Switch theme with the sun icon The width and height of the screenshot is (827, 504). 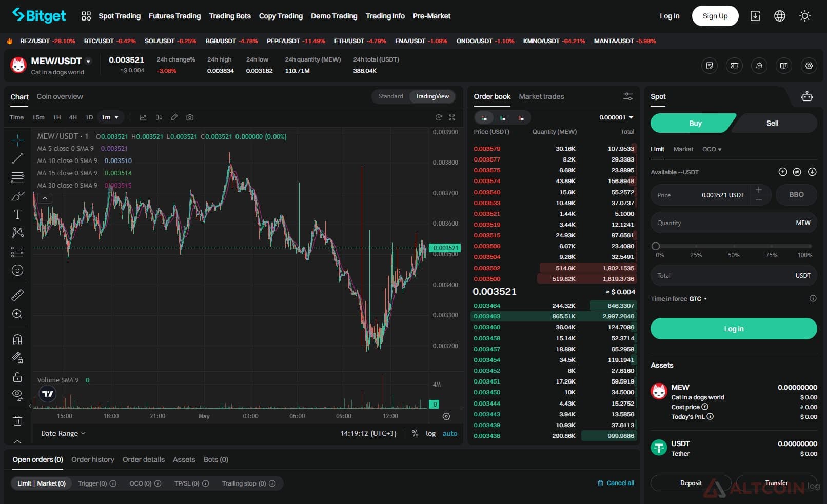(805, 16)
